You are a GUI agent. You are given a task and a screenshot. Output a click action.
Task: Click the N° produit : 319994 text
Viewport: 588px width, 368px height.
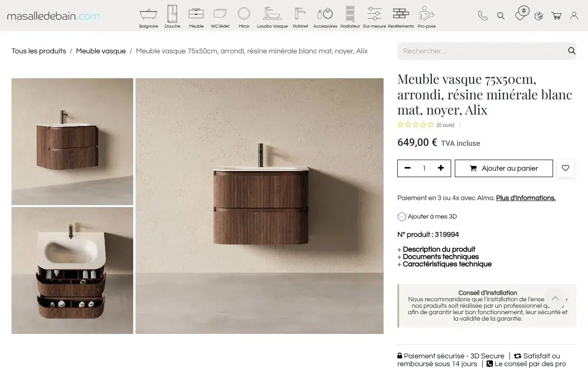coord(428,235)
